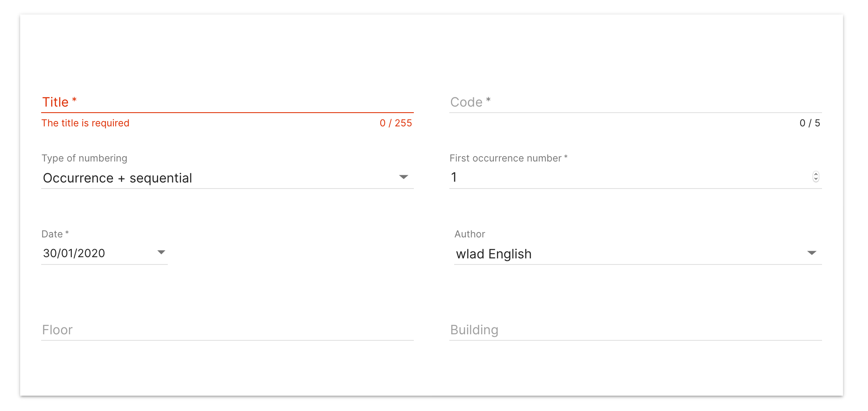Click the 'The title is required' error text
The image size is (868, 411).
(86, 123)
